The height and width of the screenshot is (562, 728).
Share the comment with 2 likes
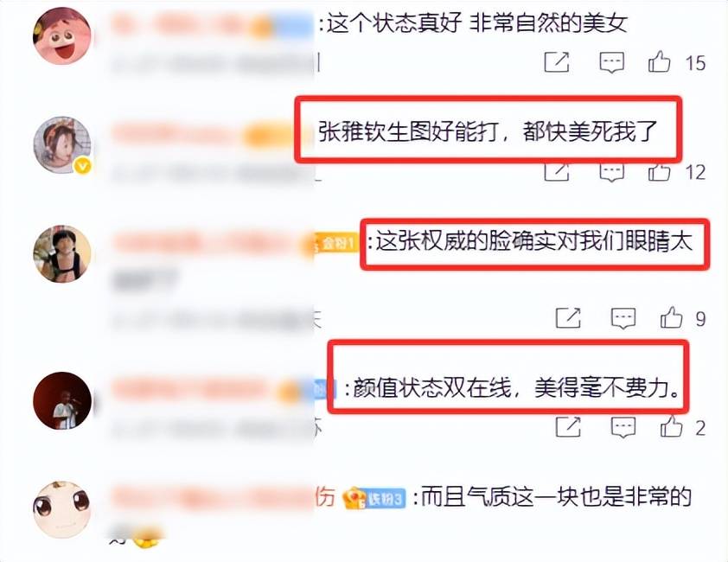tap(568, 427)
